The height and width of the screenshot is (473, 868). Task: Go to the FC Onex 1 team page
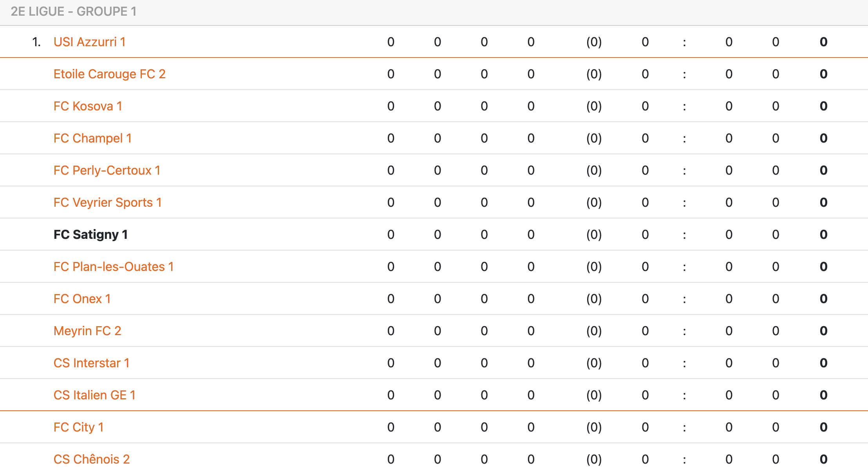(x=82, y=299)
